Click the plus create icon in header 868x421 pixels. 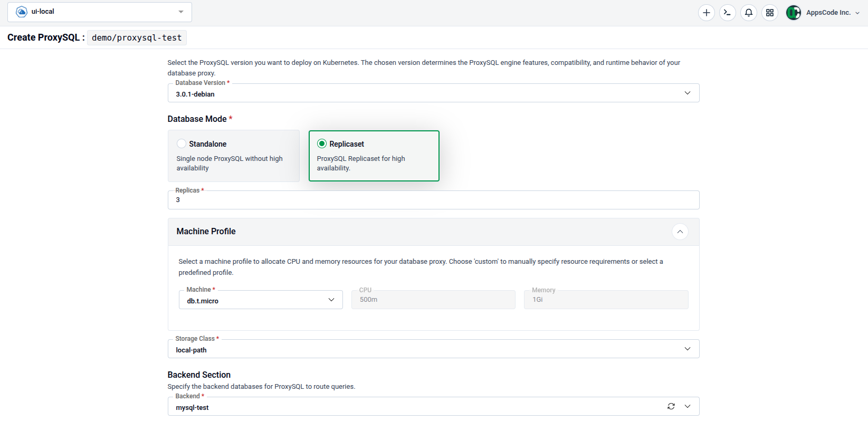(706, 13)
